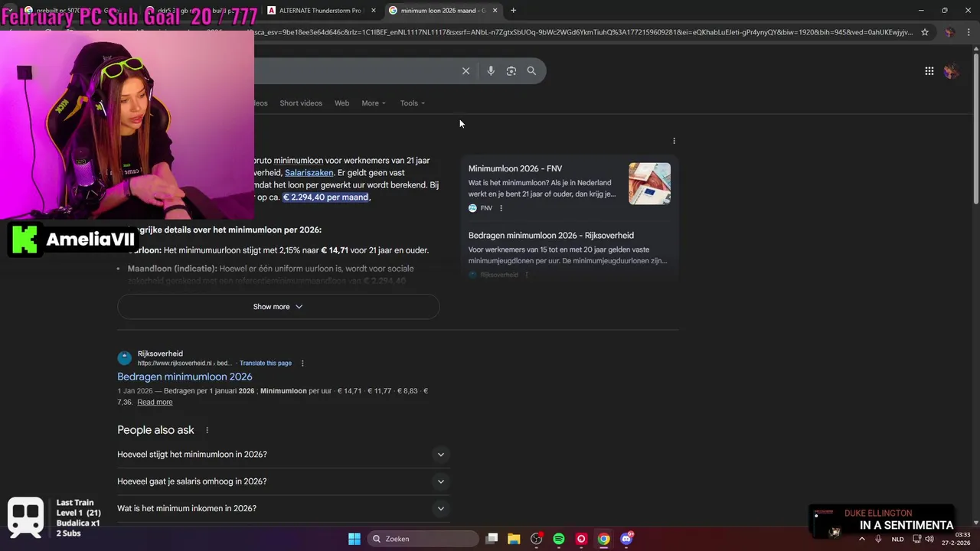This screenshot has height=551, width=980.
Task: Submit search with the magnifier icon
Action: 531,70
